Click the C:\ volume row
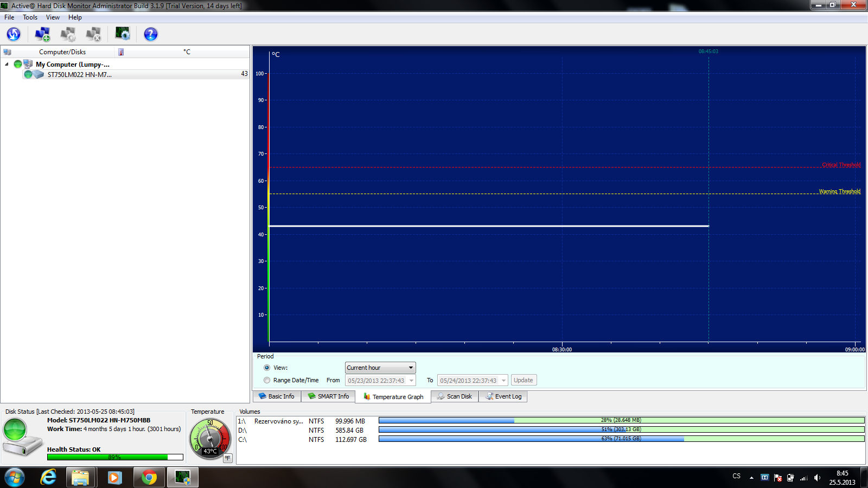 tap(304, 439)
